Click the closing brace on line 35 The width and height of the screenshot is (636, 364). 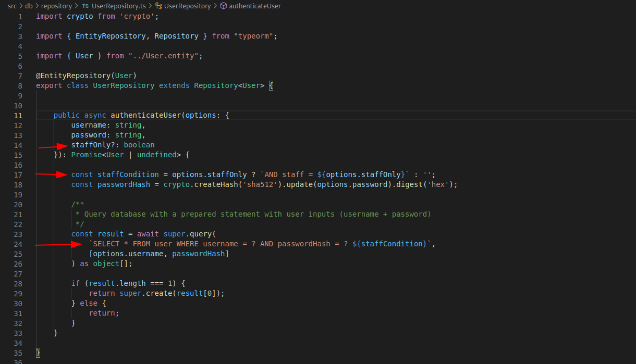click(38, 353)
